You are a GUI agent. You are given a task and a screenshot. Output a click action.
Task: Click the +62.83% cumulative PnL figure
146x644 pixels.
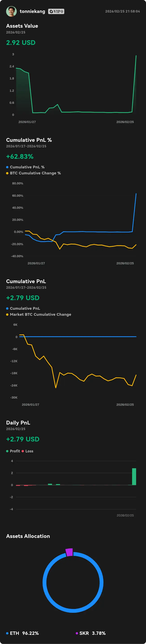[20, 157]
